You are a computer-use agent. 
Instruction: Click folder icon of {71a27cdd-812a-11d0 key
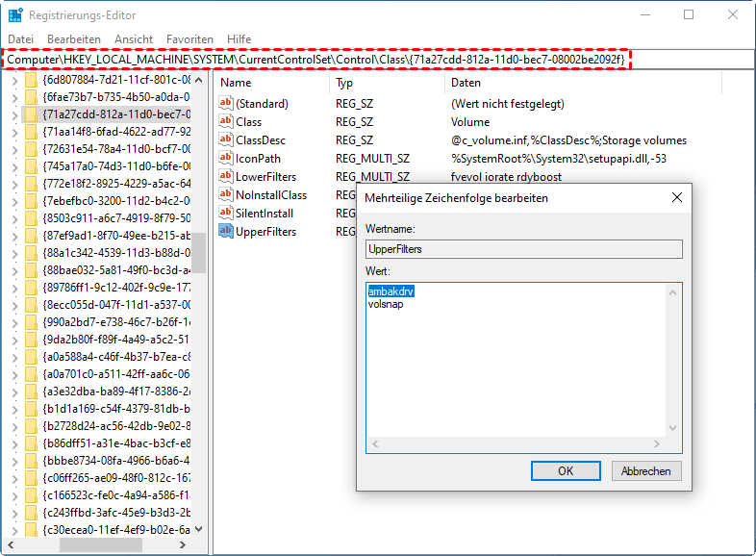[31, 114]
